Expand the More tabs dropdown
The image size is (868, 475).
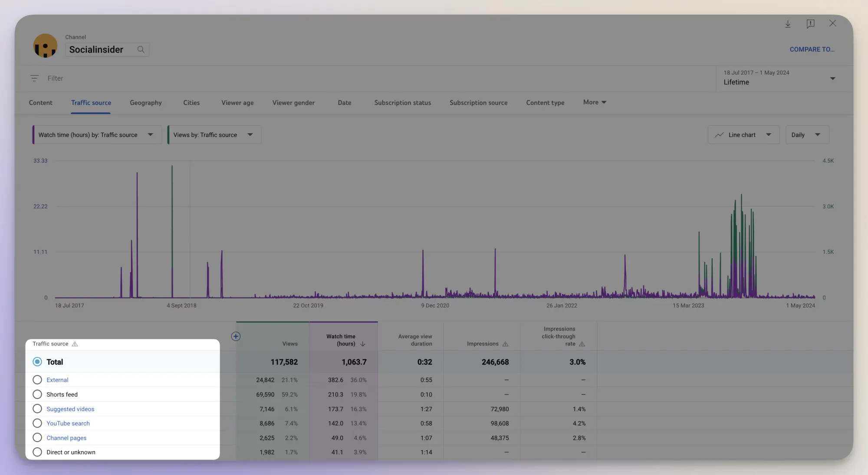pyautogui.click(x=595, y=102)
